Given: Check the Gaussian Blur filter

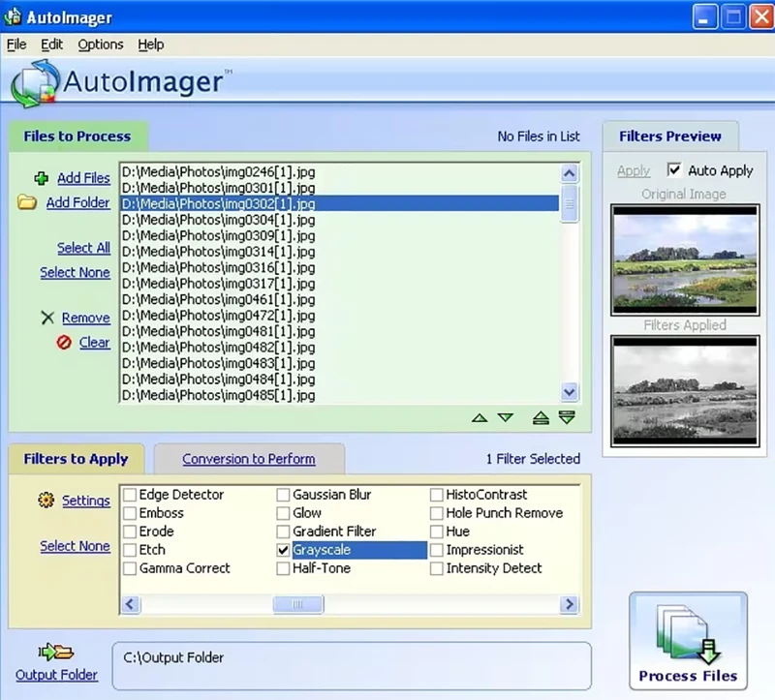Looking at the screenshot, I should pyautogui.click(x=283, y=495).
